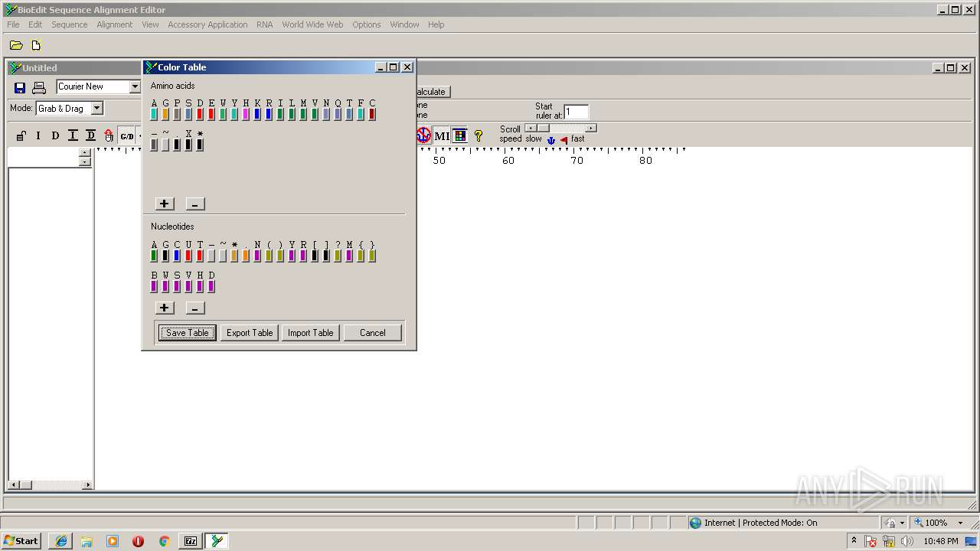Open the Windows Start menu

click(x=21, y=541)
